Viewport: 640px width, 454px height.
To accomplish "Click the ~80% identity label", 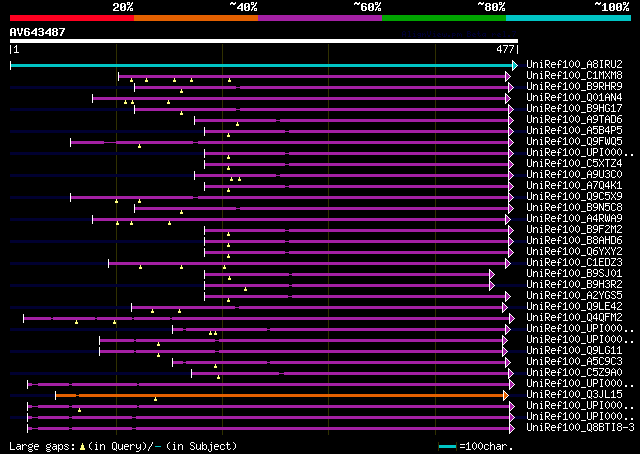I will pyautogui.click(x=491, y=7).
